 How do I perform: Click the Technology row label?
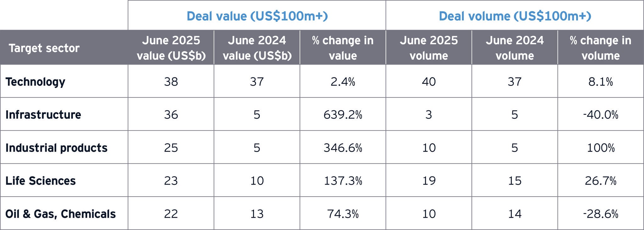[x=36, y=82]
